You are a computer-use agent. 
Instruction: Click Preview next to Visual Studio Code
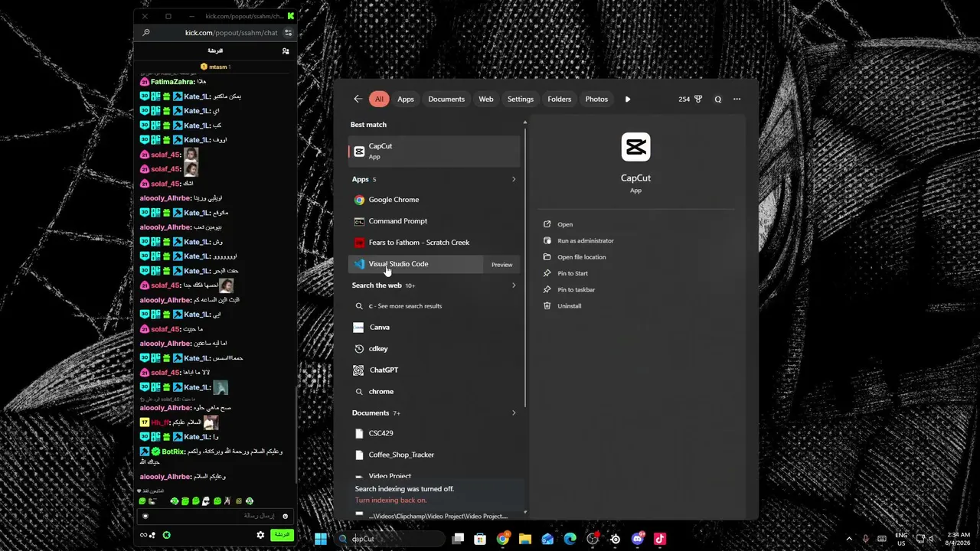(502, 265)
